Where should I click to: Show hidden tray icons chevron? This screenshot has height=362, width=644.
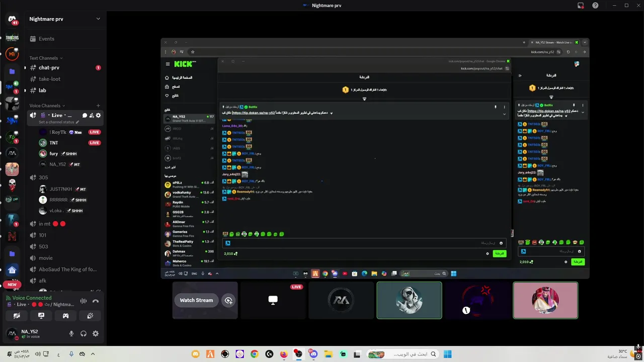(x=93, y=354)
